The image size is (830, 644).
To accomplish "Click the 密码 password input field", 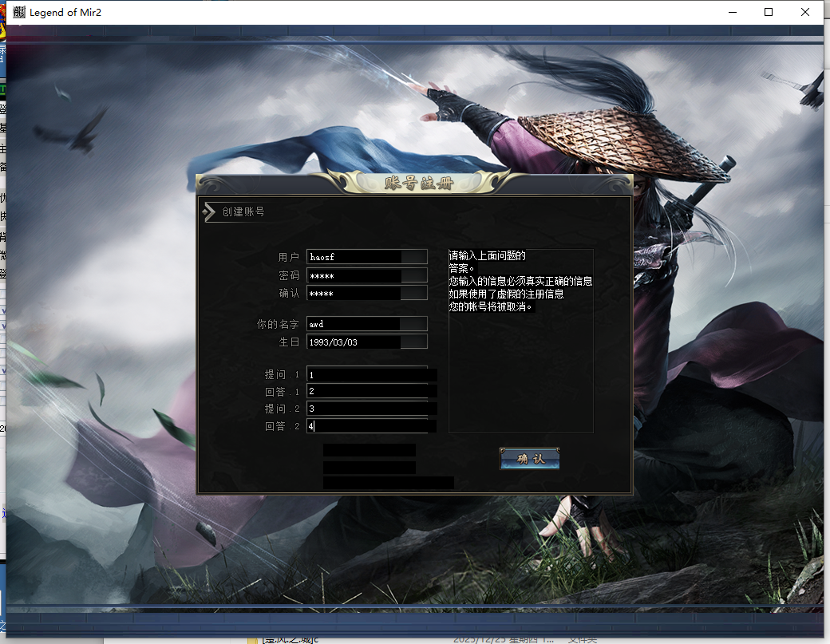I will click(x=366, y=275).
